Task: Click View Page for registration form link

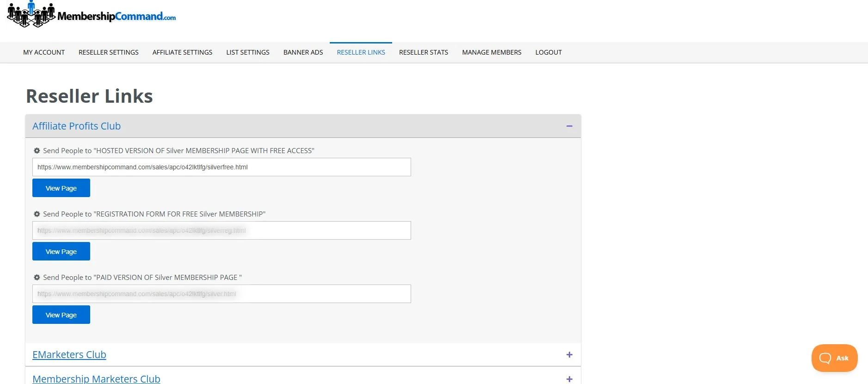Action: [x=61, y=251]
